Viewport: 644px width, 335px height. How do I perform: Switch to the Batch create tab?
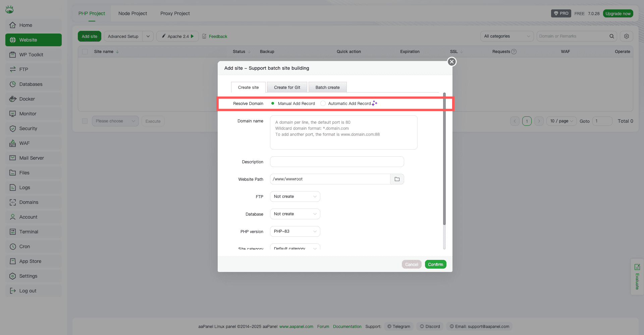coord(327,87)
